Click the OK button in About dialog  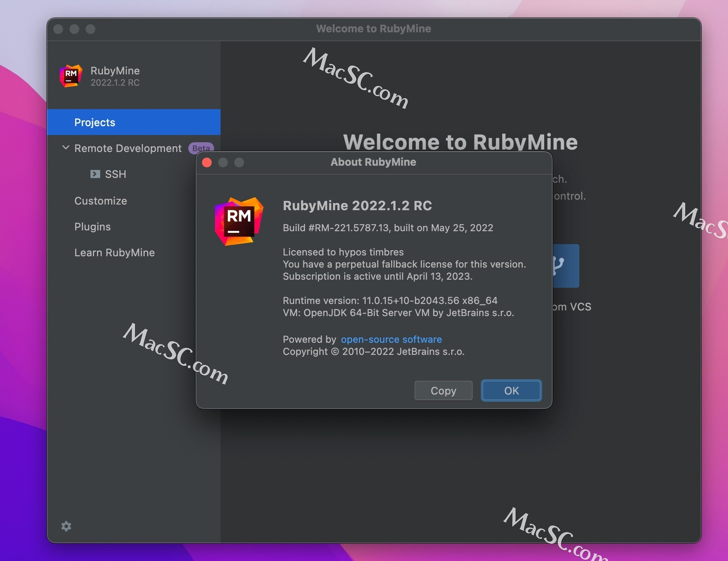[511, 390]
